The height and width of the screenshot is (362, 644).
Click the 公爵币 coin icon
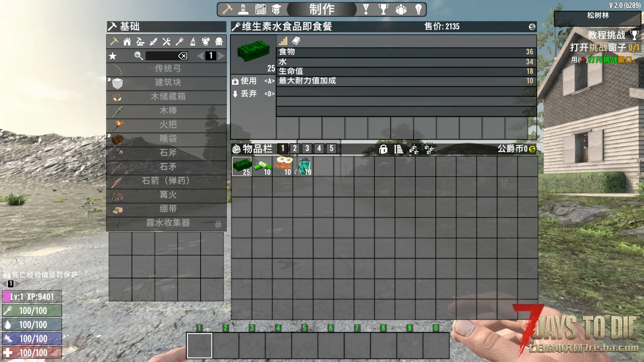pos(532,149)
